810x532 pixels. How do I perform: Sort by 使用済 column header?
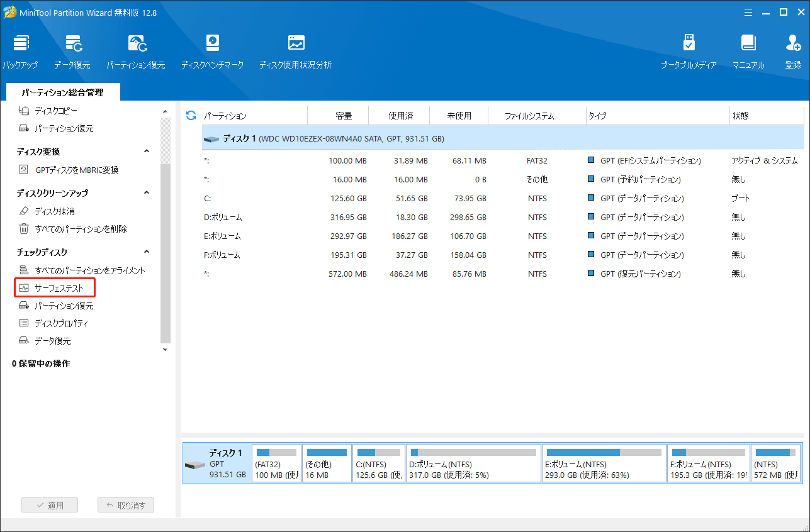pos(399,116)
